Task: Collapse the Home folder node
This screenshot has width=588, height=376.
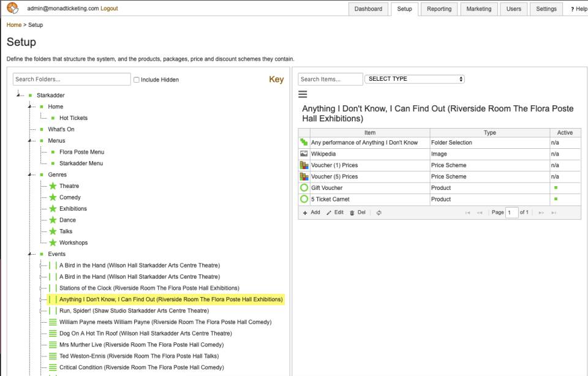Action: (29, 107)
